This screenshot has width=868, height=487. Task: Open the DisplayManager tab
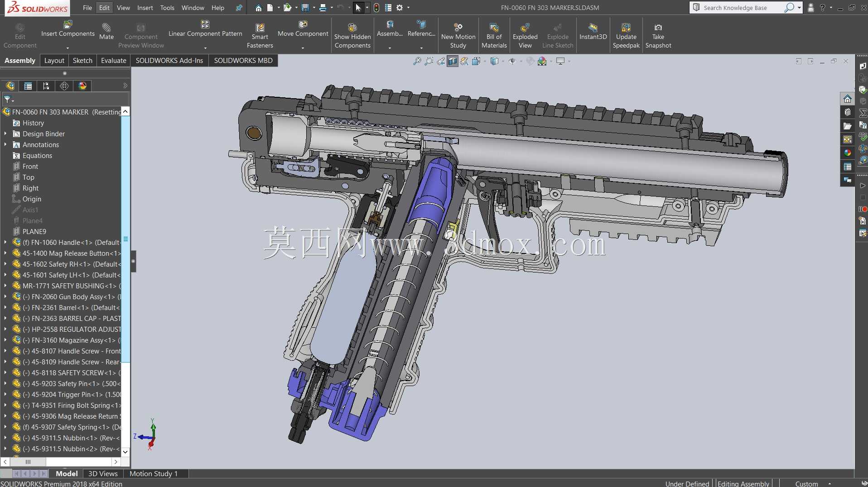click(x=82, y=86)
